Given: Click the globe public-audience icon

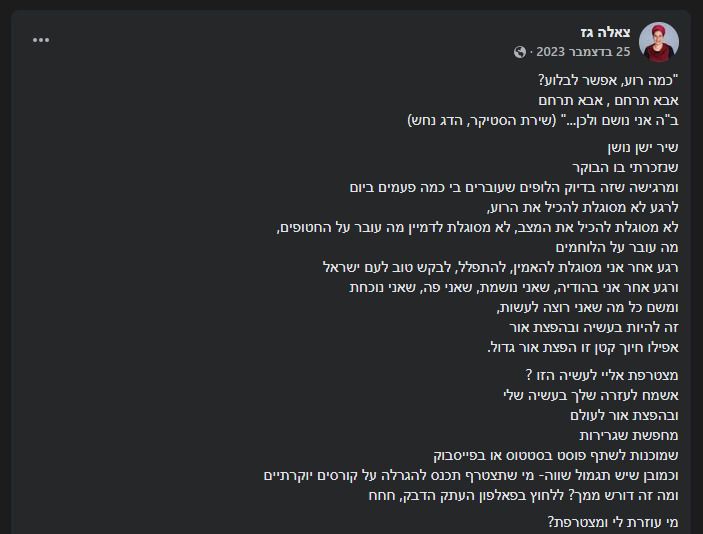Looking at the screenshot, I should click(520, 52).
